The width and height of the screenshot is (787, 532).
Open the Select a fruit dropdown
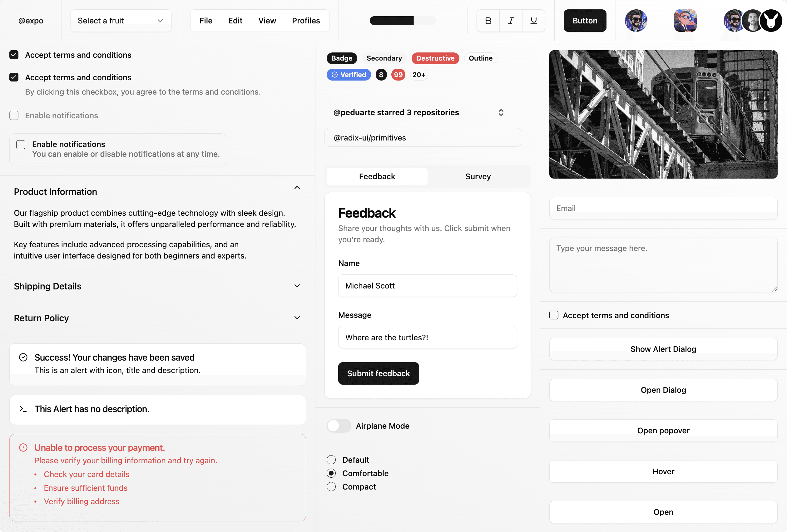[x=121, y=21]
